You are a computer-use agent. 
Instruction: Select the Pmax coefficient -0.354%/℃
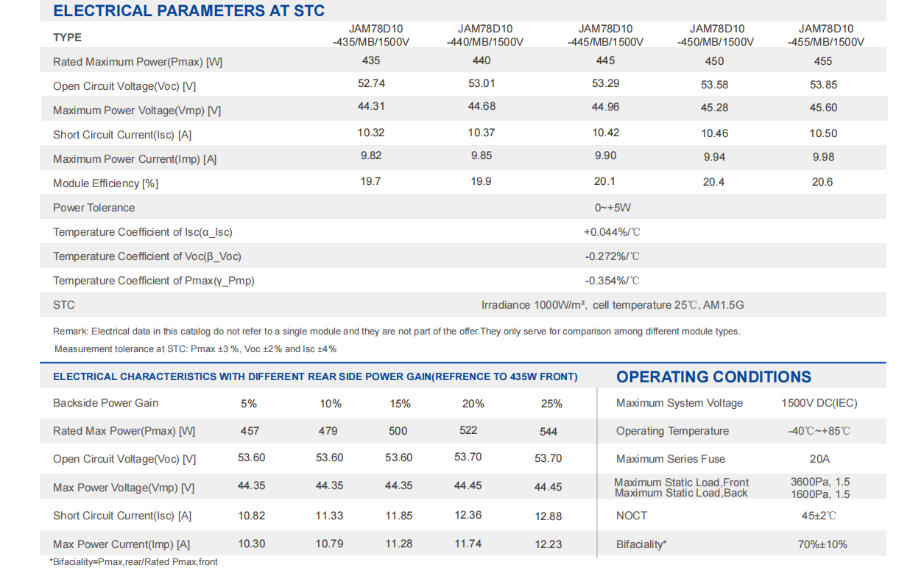[613, 281]
